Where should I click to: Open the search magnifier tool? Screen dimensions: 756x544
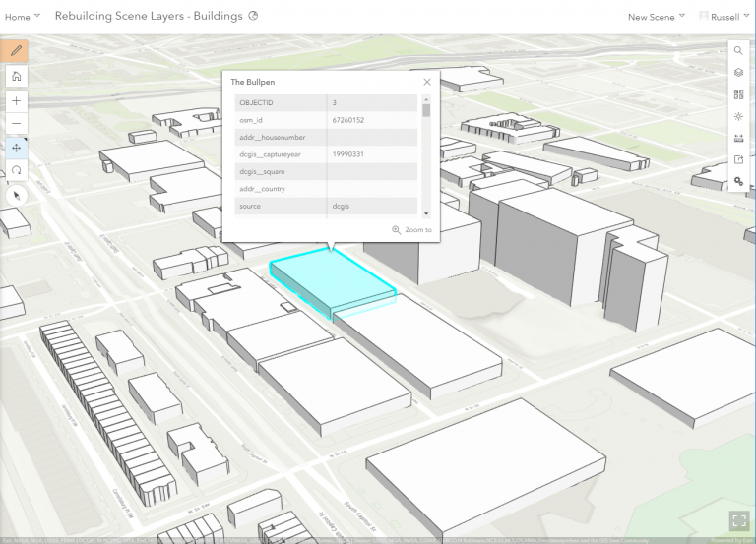(x=738, y=50)
